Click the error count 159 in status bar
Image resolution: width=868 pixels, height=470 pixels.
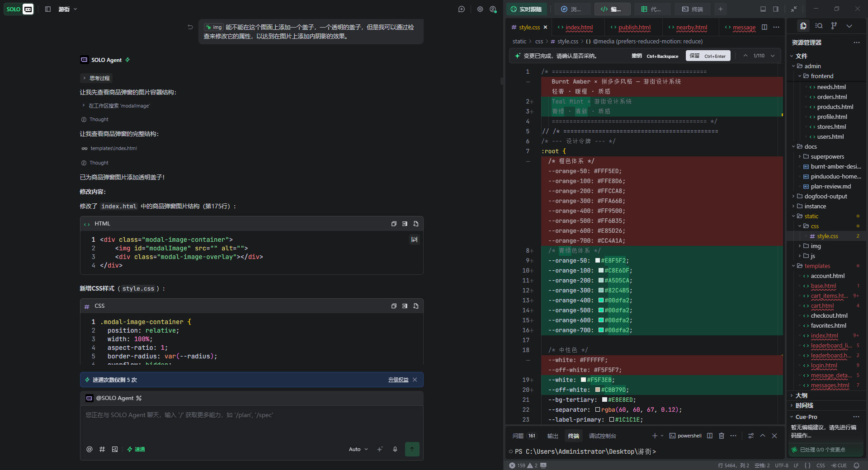click(x=517, y=465)
